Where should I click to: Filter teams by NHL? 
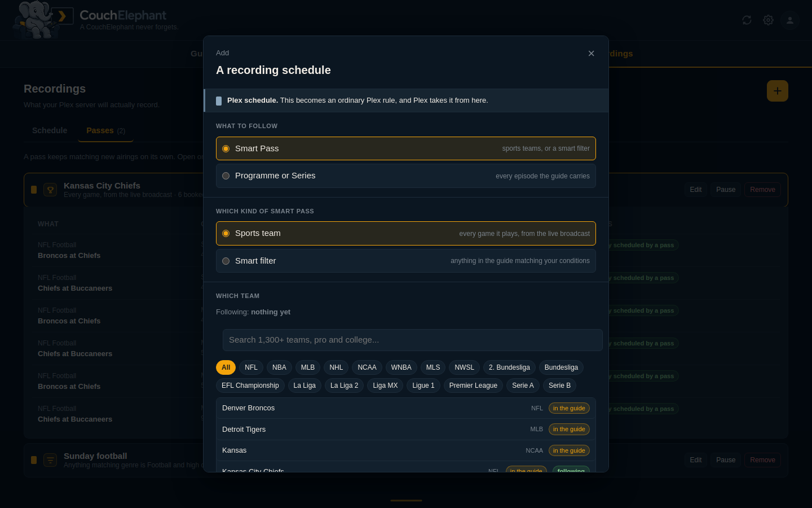pos(336,367)
